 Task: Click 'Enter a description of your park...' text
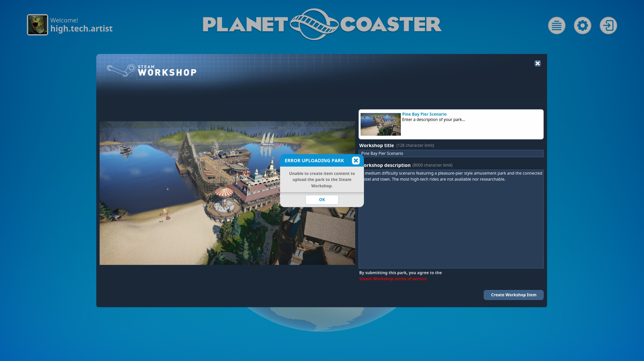point(433,120)
